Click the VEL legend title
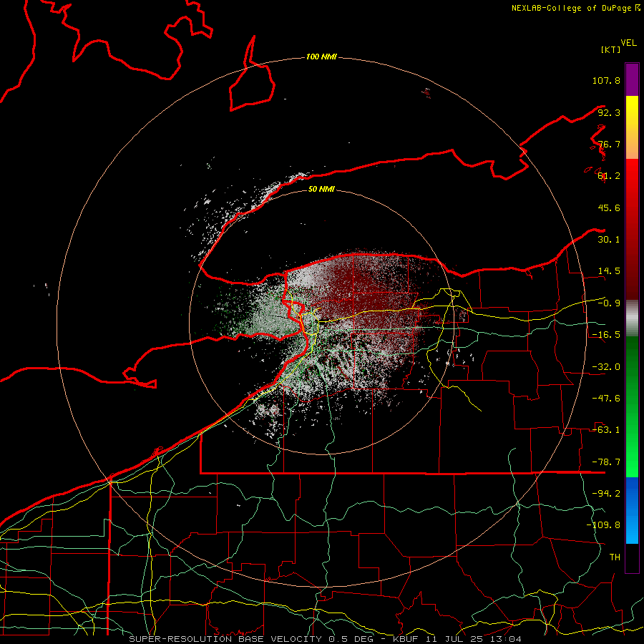 [x=629, y=43]
